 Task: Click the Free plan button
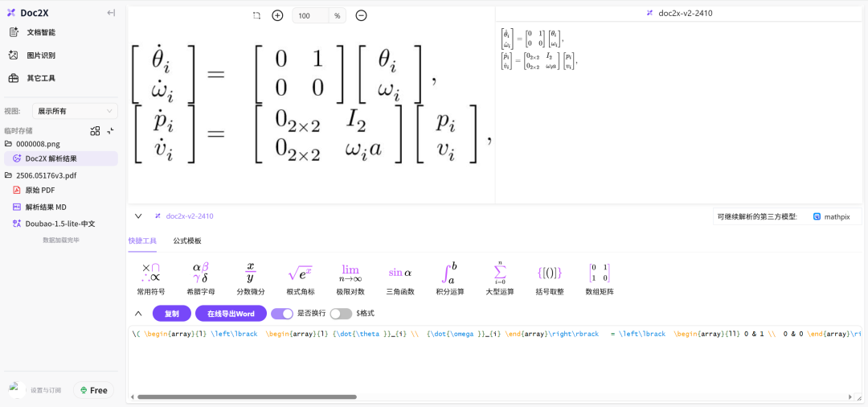click(93, 390)
